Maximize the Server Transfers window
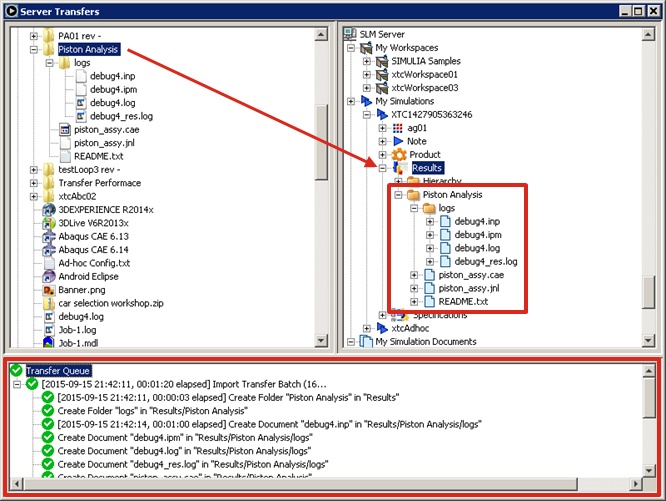Image resolution: width=666 pixels, height=501 pixels. coord(638,11)
